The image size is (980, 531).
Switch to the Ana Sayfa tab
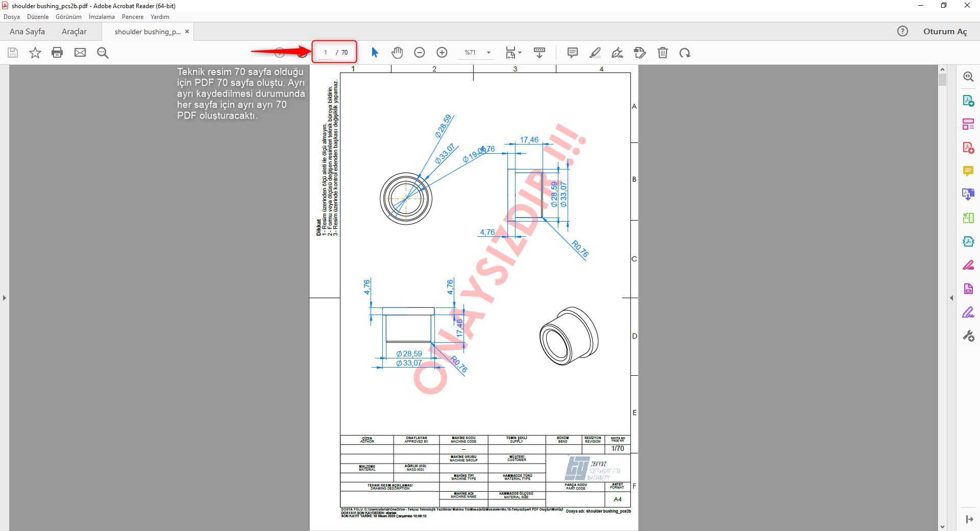(27, 32)
